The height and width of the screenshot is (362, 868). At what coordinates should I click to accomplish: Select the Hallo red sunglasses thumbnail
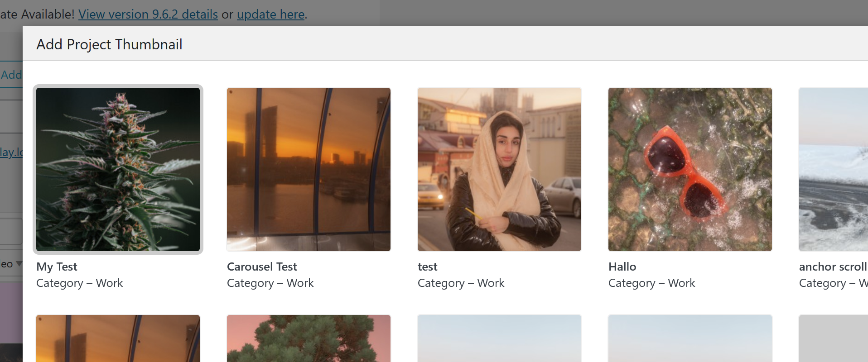point(690,169)
